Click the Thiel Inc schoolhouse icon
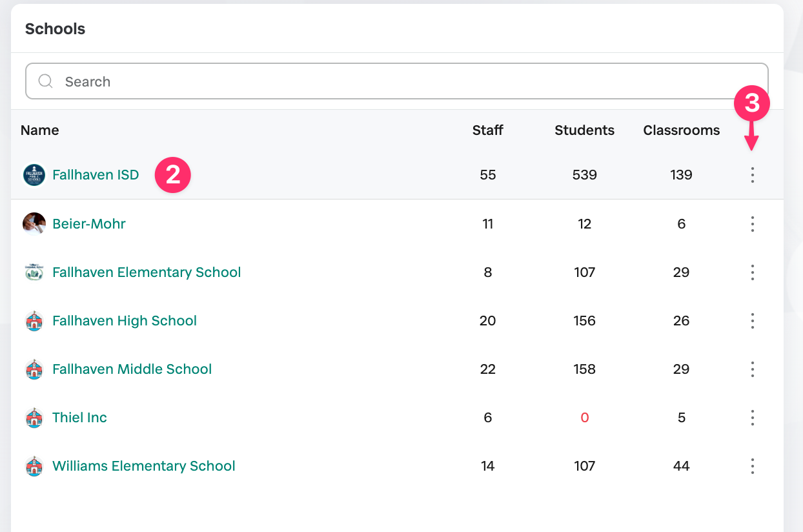Image resolution: width=803 pixels, height=532 pixels. [x=34, y=418]
